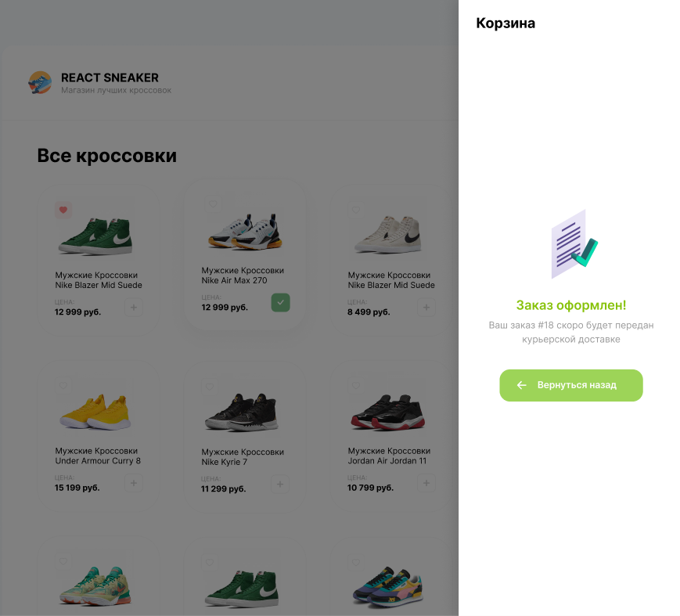Viewport: 680px width, 616px height.
Task: Open the white Nike Blazer Mid Suede image
Action: (x=388, y=234)
